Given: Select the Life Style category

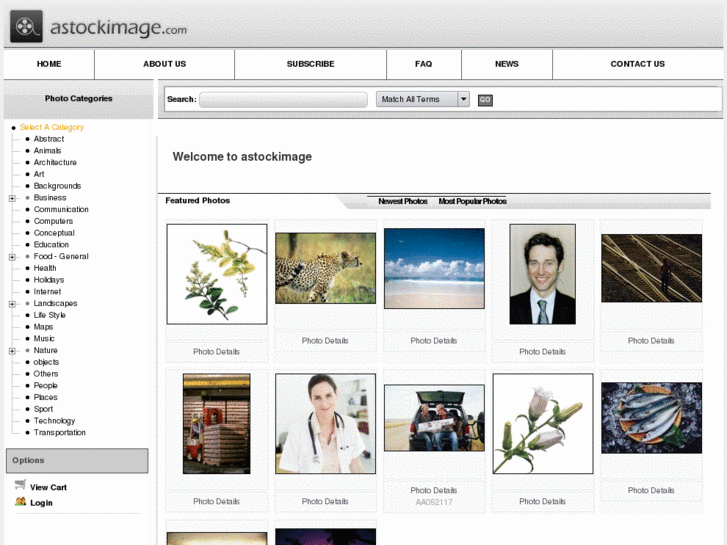Looking at the screenshot, I should click(50, 315).
